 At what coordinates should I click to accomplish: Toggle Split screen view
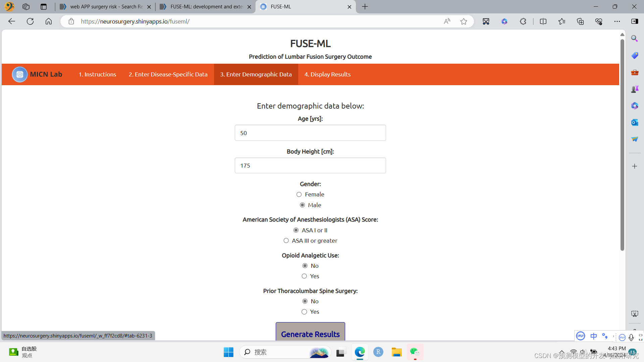(543, 21)
